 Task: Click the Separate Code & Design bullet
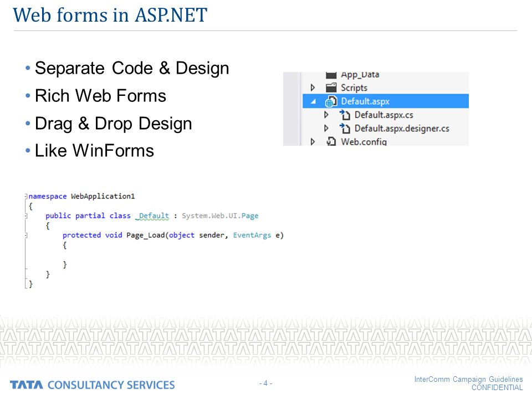pyautogui.click(x=132, y=68)
